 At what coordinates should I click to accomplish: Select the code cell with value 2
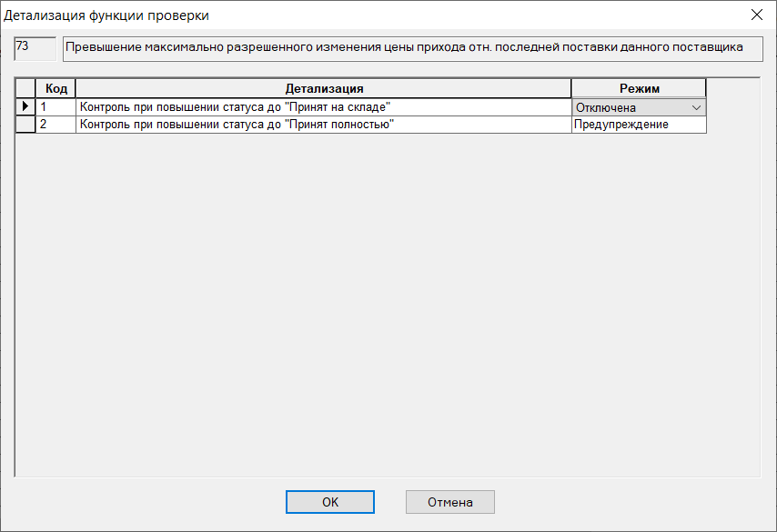point(56,125)
